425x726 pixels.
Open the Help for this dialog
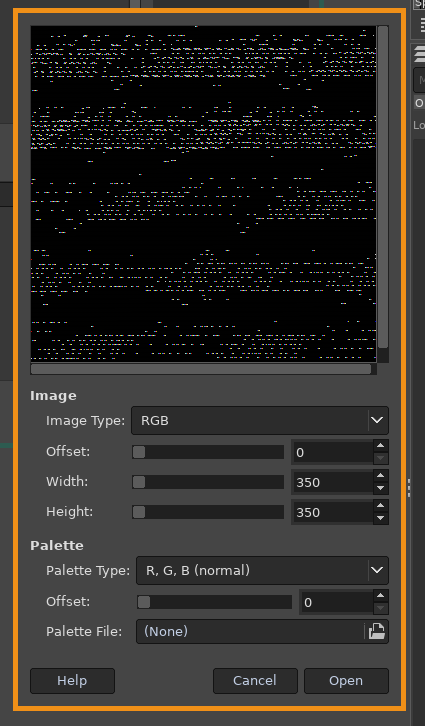click(72, 681)
